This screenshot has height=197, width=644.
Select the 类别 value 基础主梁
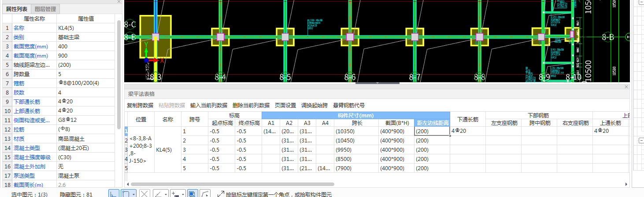(85, 37)
